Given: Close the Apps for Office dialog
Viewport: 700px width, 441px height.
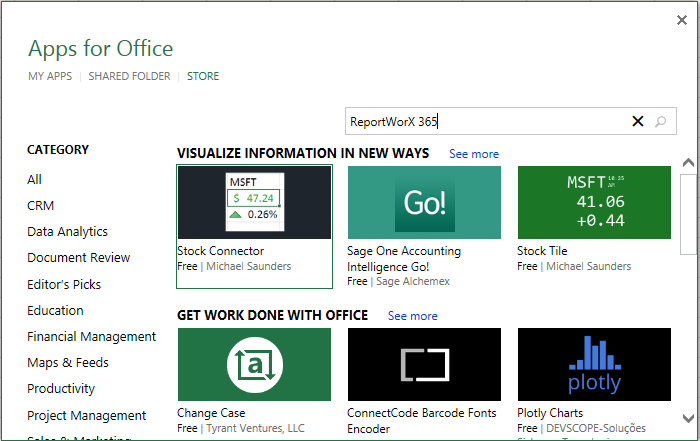Looking at the screenshot, I should click(x=682, y=20).
